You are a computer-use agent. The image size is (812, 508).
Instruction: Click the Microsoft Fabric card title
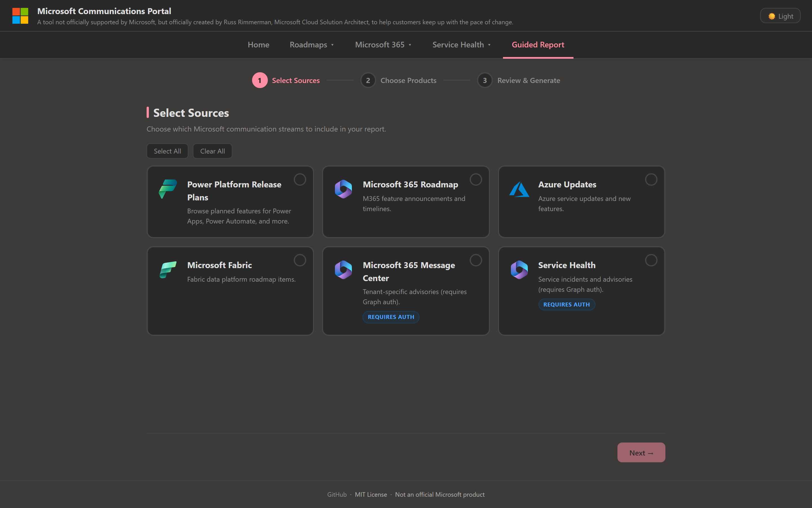coord(219,265)
